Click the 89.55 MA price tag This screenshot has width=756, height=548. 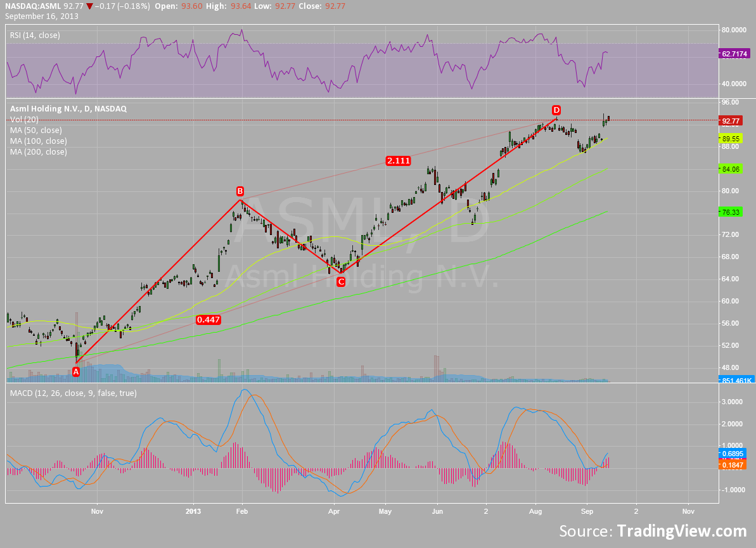(731, 139)
